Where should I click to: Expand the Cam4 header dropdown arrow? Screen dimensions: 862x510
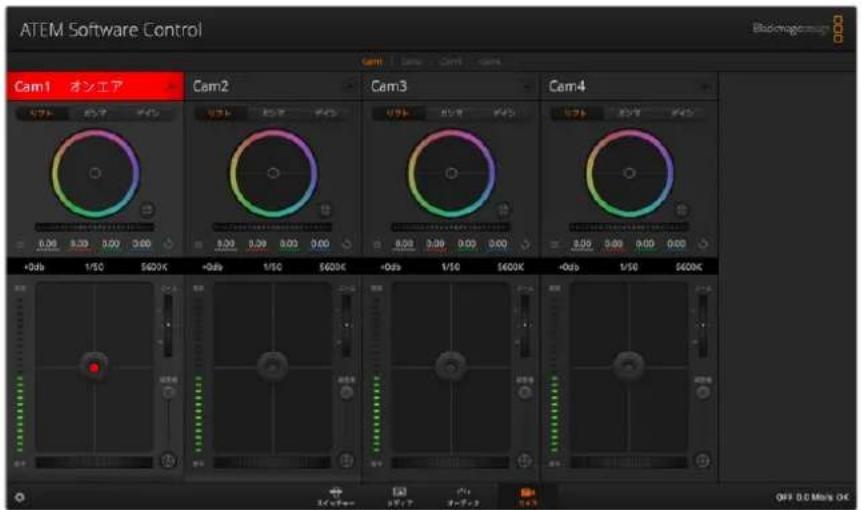point(705,86)
